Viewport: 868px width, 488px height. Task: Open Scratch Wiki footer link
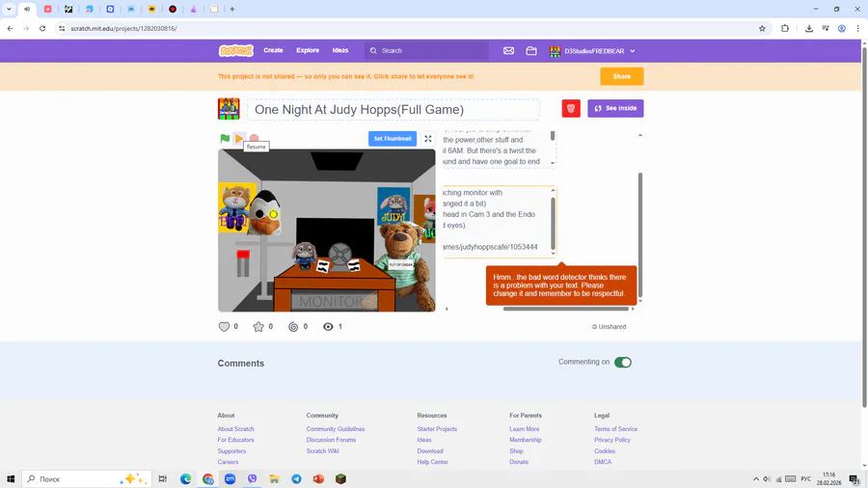coord(322,451)
